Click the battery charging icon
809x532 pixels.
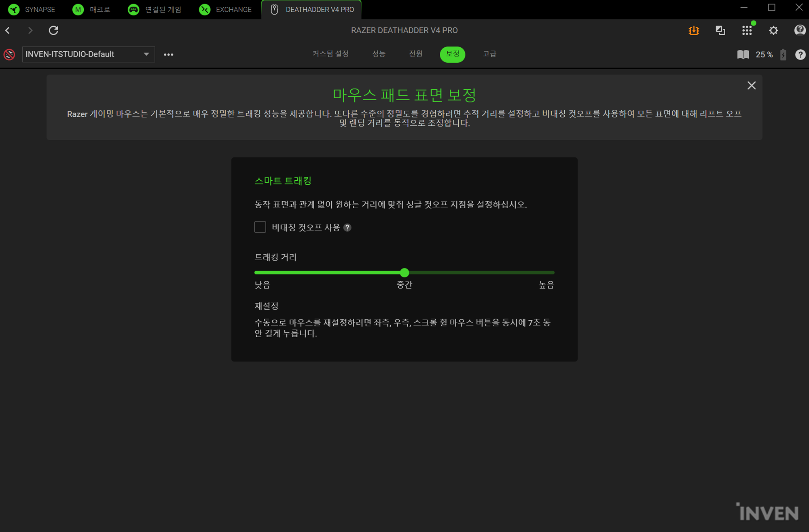pyautogui.click(x=784, y=55)
